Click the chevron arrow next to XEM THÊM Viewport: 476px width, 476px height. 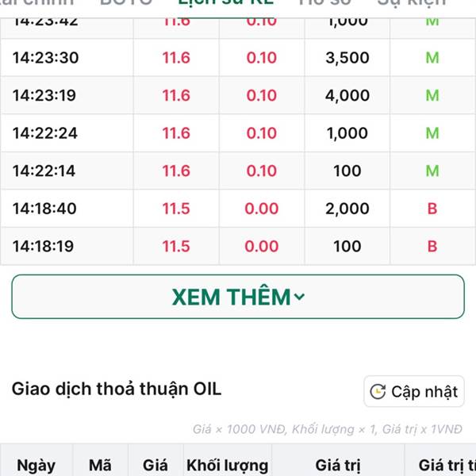pos(299,297)
